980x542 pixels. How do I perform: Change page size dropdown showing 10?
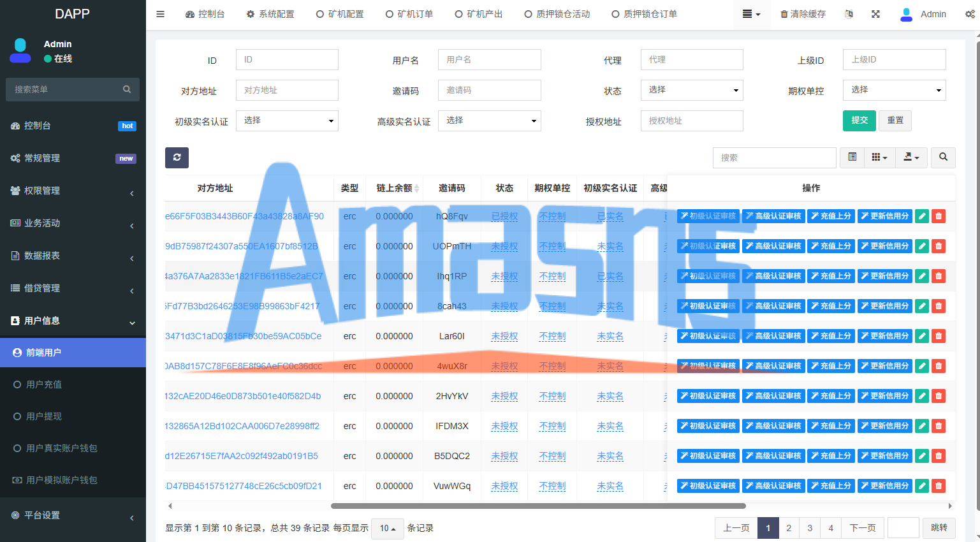(388, 528)
